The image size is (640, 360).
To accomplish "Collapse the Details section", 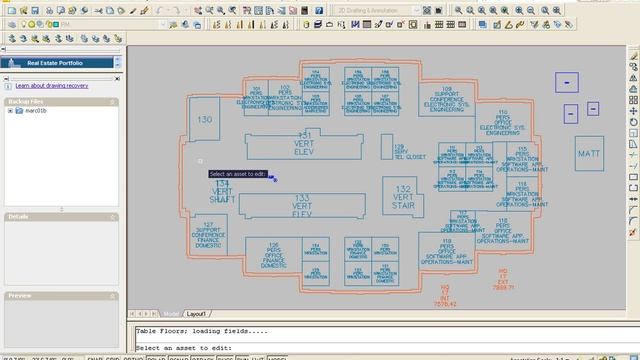I will [113, 217].
